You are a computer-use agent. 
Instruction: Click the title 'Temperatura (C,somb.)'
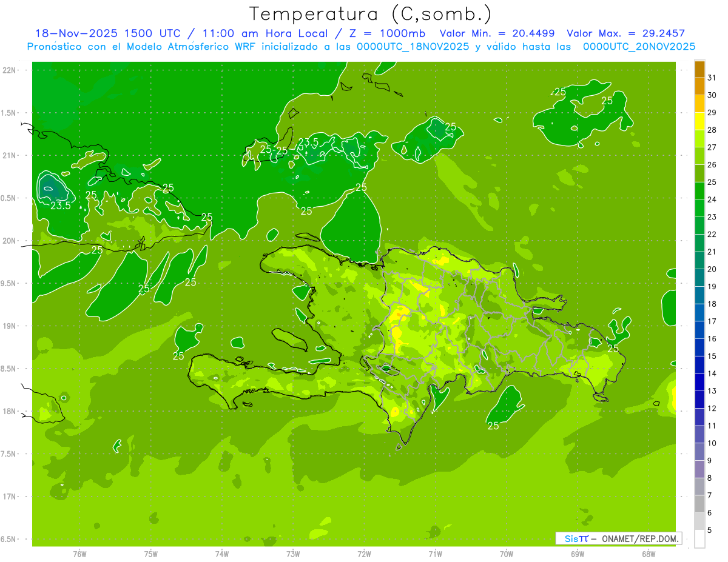[371, 14]
